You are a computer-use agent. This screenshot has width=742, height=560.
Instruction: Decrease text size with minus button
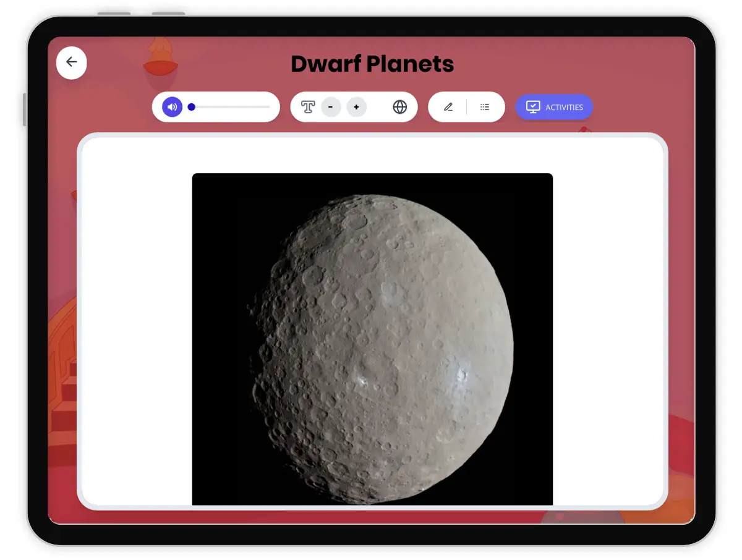(331, 107)
